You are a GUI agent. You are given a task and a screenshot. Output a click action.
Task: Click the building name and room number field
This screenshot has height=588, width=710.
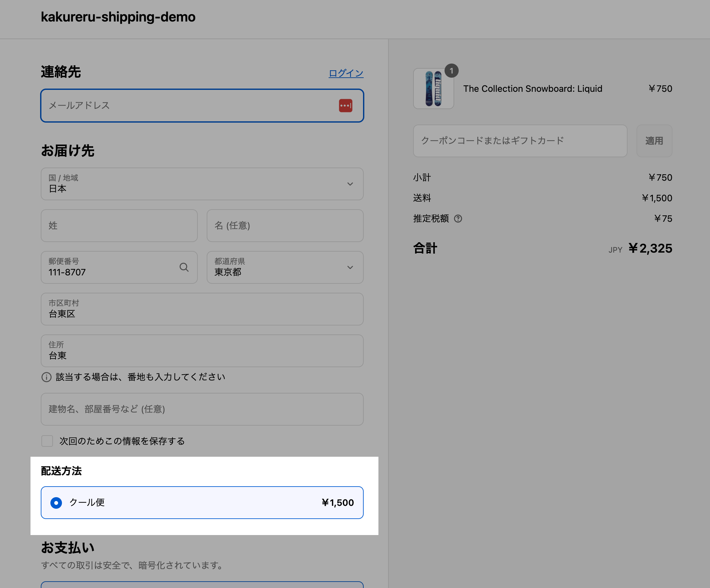(x=202, y=409)
